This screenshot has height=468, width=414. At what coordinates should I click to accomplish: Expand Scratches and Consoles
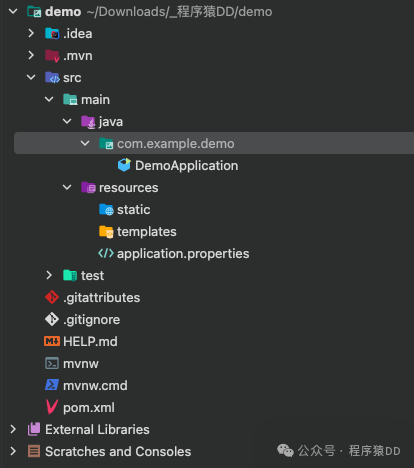[x=13, y=451]
